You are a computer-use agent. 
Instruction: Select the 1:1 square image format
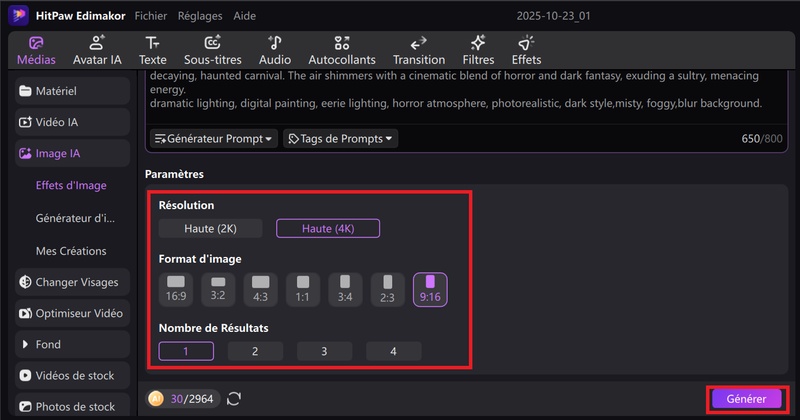(x=303, y=288)
